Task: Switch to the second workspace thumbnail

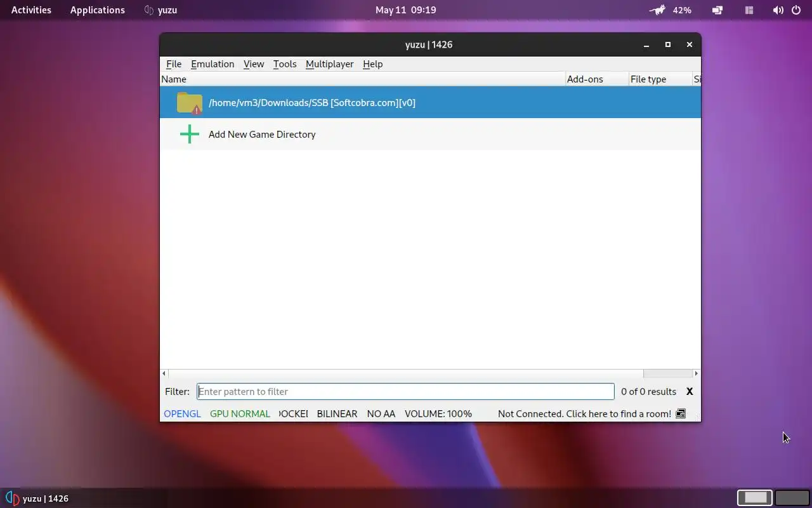Action: tap(792, 498)
